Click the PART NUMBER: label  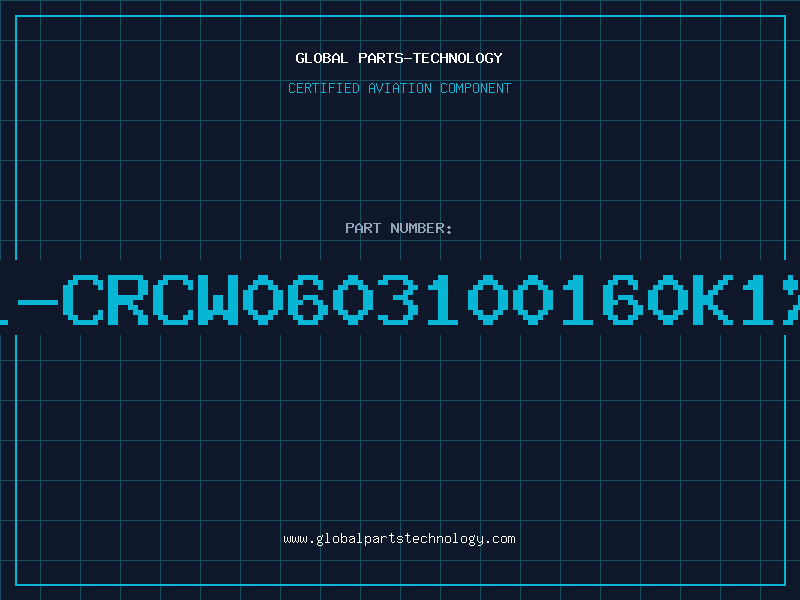point(399,228)
